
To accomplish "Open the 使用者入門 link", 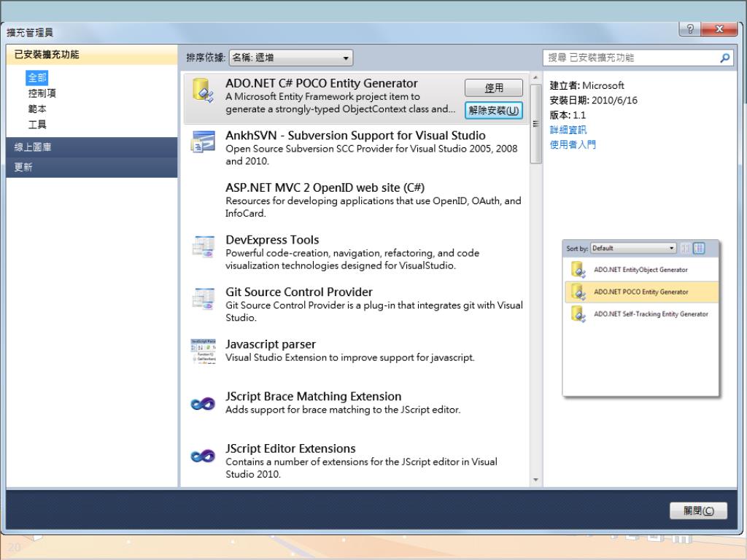I will [x=573, y=145].
